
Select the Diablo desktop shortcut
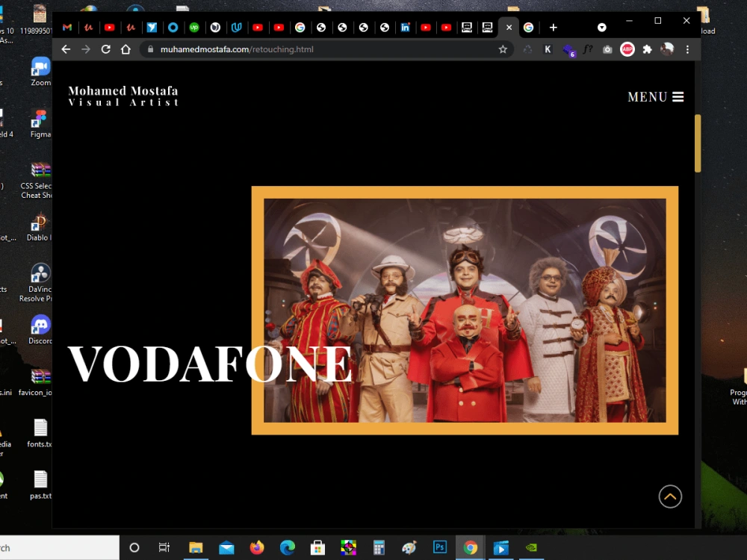39,228
